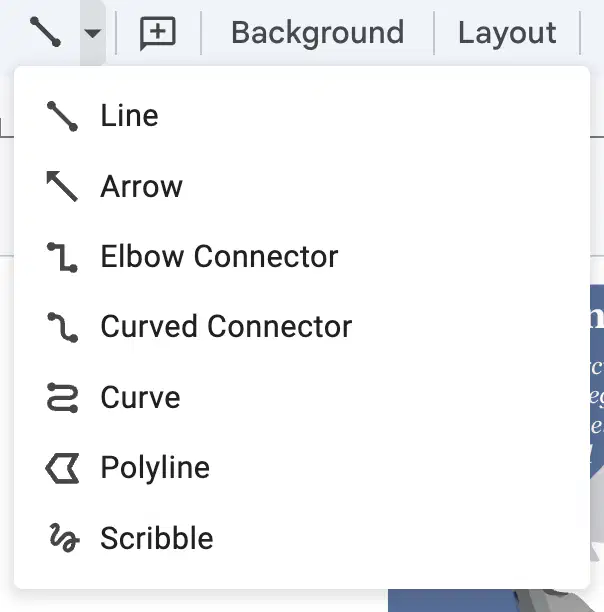Viewport: 604px width, 612px height.
Task: Select the Arrow icon
Action: pos(62,186)
